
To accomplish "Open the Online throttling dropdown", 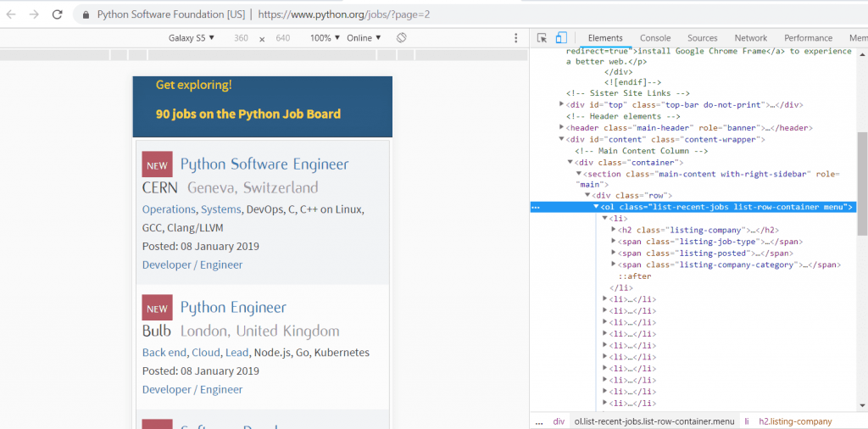I will 364,38.
